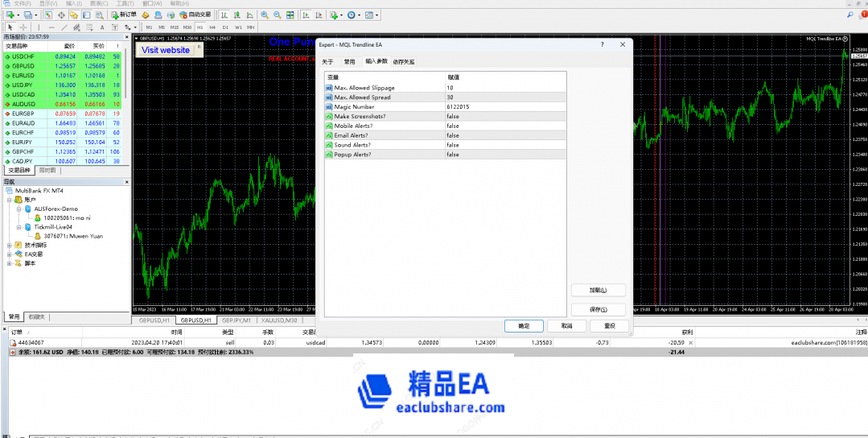The width and height of the screenshot is (868, 438).
Task: Select the candlestick chart type icon
Action: [x=237, y=15]
